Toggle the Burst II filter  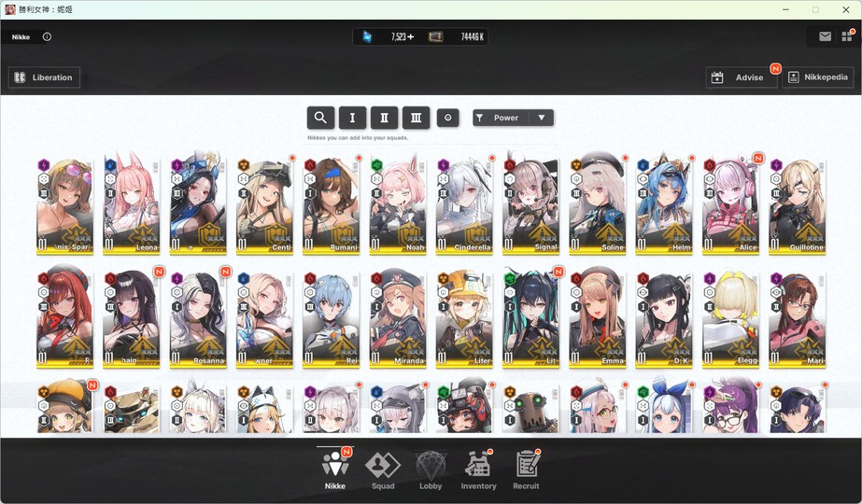pyautogui.click(x=384, y=118)
